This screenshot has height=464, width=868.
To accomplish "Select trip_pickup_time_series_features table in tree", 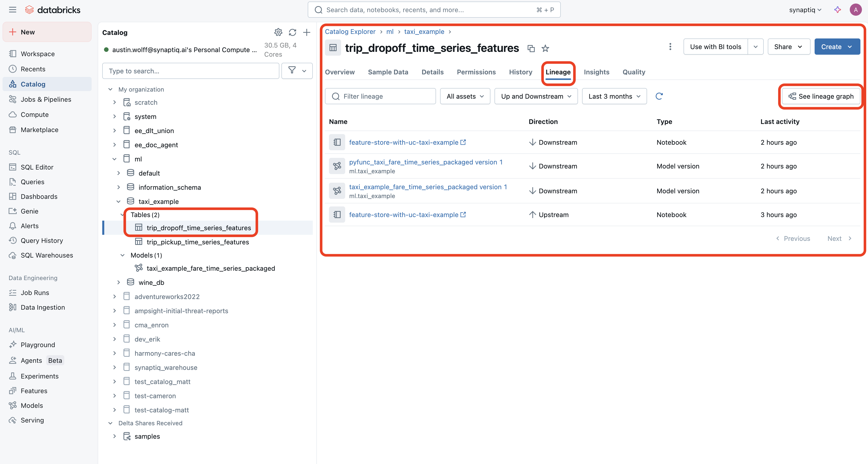I will pos(198,242).
